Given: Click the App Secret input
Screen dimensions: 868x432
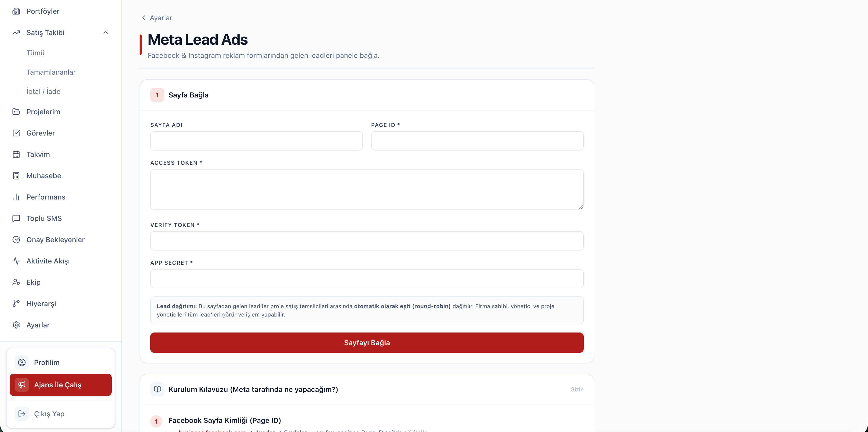Looking at the screenshot, I should tap(366, 279).
